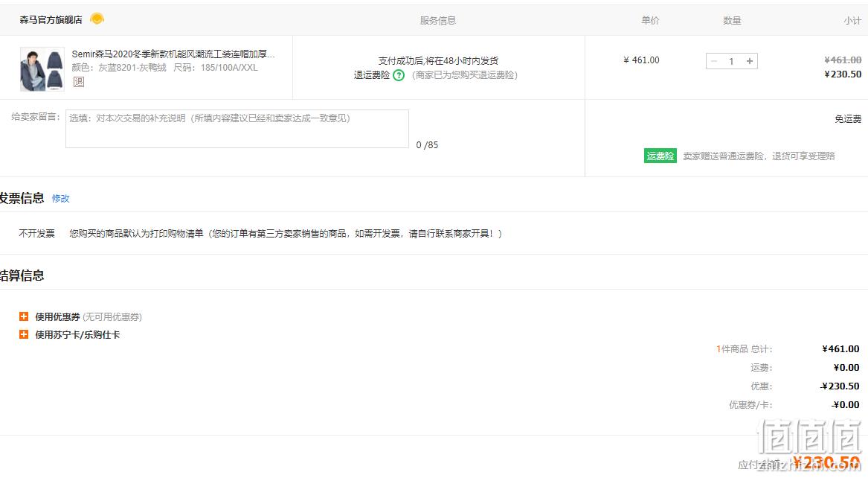Click the green 运费险 badge
This screenshot has height=478, width=868.
(660, 156)
